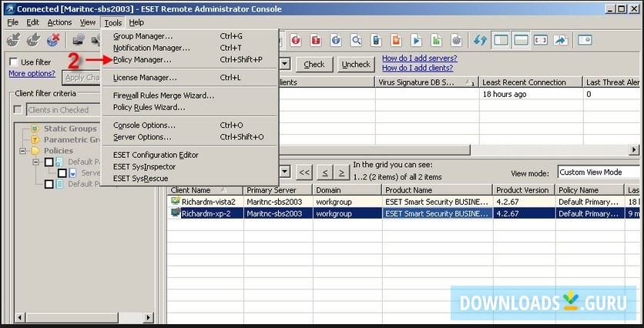The image size is (644, 328).
Task: Click the Policies folder tree icon
Action: (35, 151)
